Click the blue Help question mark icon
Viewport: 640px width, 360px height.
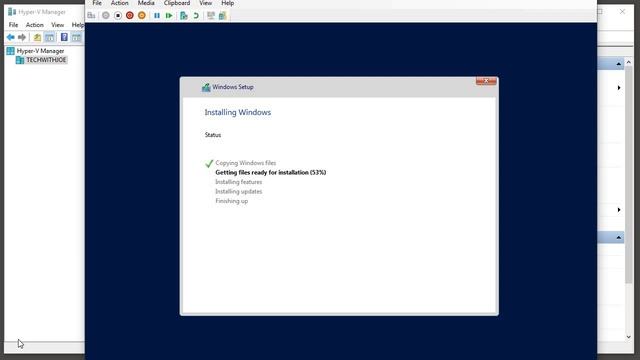click(x=64, y=38)
